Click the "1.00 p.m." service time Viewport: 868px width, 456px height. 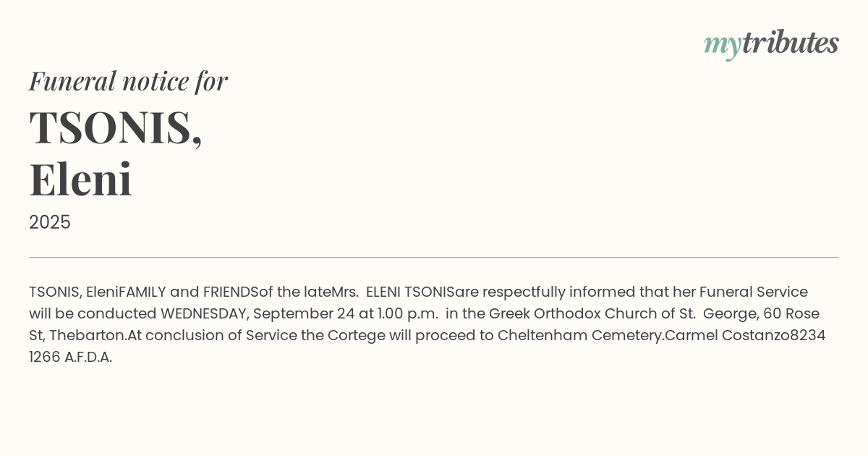(x=408, y=314)
